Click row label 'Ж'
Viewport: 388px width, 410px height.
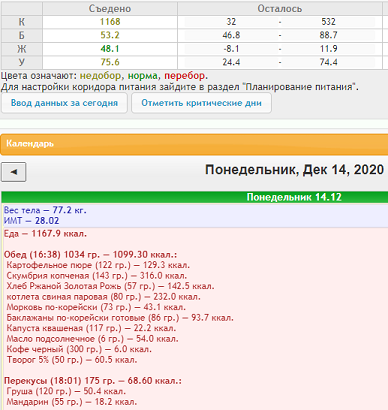pos(22,49)
